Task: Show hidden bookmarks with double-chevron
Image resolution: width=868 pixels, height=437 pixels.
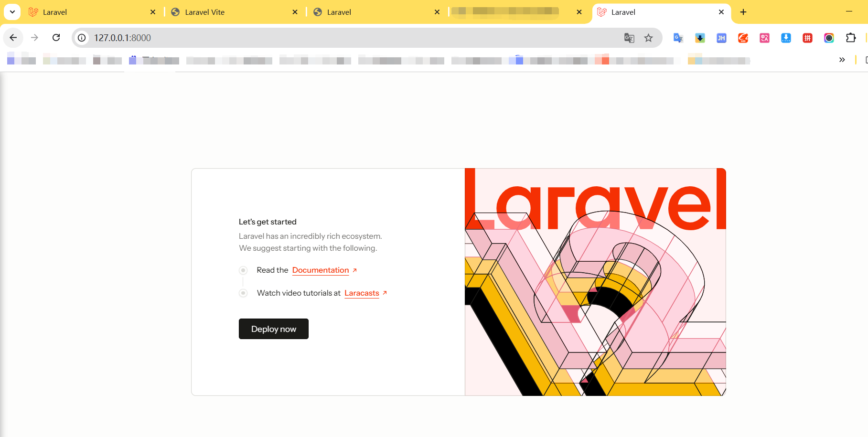Action: click(x=842, y=60)
